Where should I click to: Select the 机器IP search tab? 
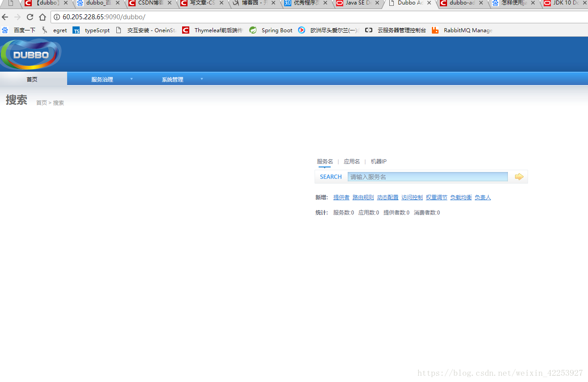click(379, 162)
